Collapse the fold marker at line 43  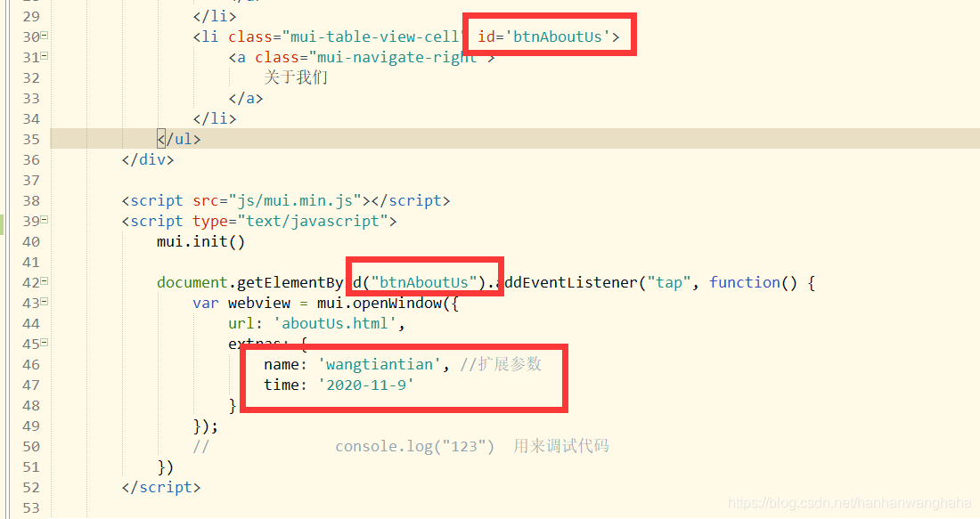45,303
